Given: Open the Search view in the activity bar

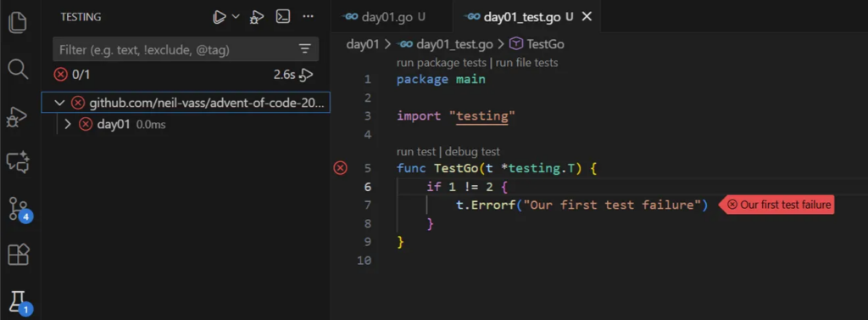Looking at the screenshot, I should (x=18, y=70).
